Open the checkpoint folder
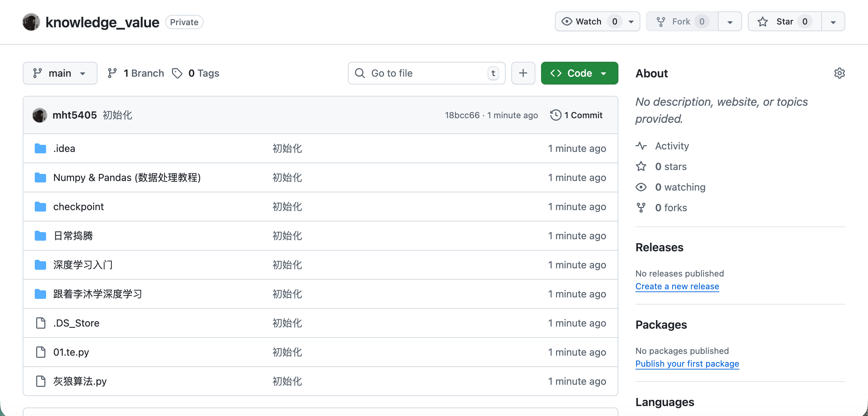 point(78,207)
